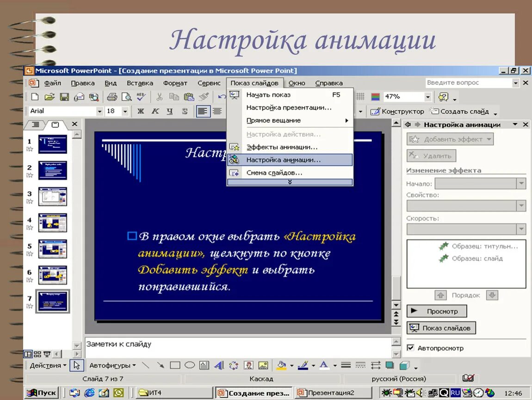Click the Undo arrow icon
Image resolution: width=532 pixels, height=400 pixels.
(x=222, y=97)
